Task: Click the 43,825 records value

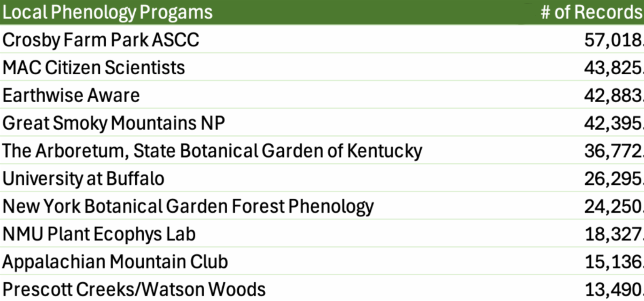Action: click(613, 68)
